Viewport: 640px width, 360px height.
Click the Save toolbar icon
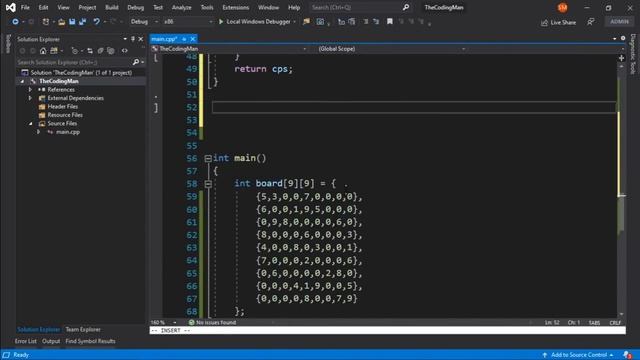(x=72, y=22)
